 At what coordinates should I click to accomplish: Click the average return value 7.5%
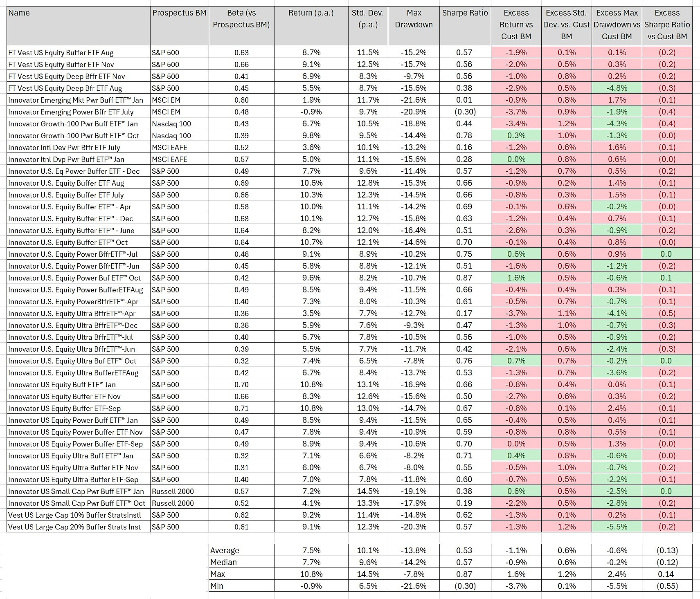[x=311, y=550]
